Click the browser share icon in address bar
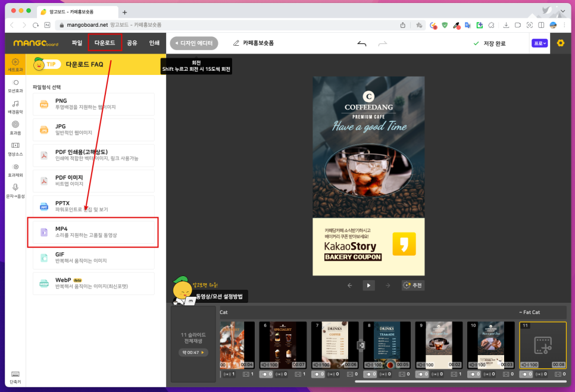Viewport: 575px width, 392px height. [402, 25]
